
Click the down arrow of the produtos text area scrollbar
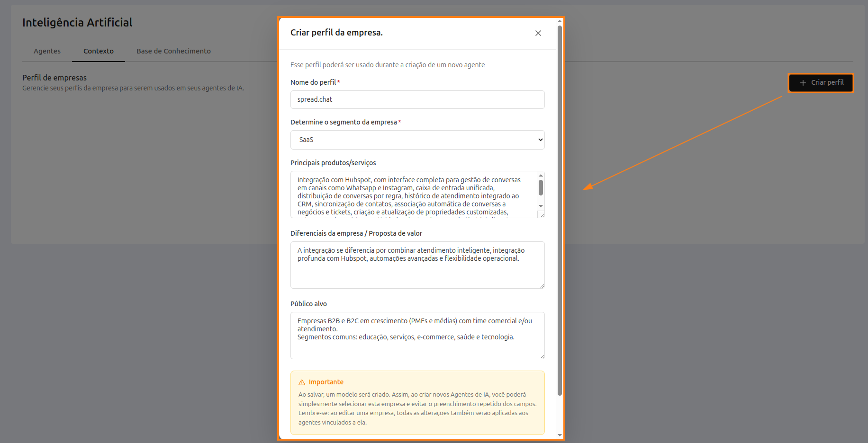[541, 206]
